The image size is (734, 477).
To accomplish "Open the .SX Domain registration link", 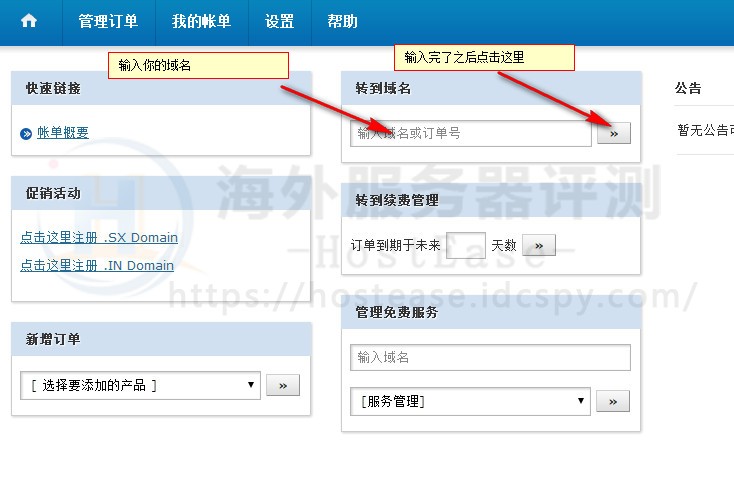I will pyautogui.click(x=99, y=238).
